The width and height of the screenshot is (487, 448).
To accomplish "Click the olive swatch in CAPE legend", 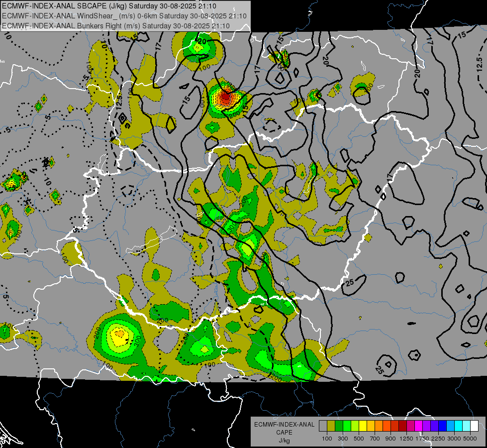I will 331,426.
